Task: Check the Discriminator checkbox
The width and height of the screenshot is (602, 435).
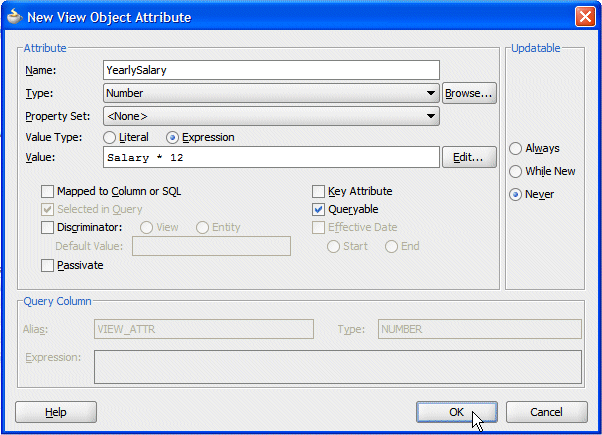Action: coord(47,227)
